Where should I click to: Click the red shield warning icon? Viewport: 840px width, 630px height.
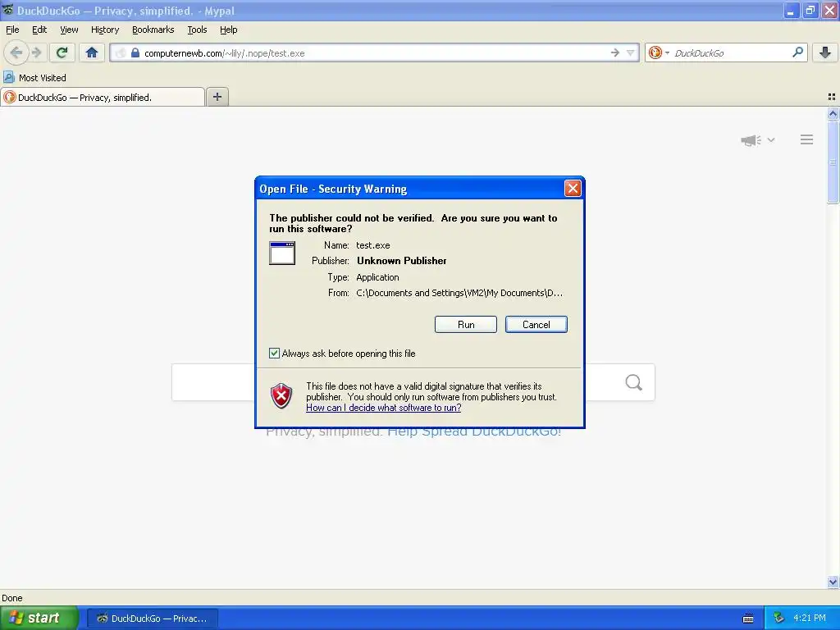click(282, 396)
